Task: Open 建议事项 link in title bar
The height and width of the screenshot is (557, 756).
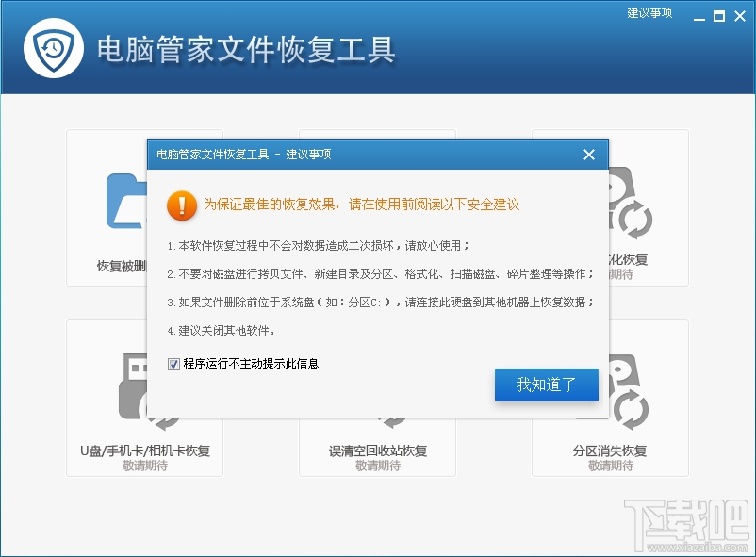Action: 649,13
